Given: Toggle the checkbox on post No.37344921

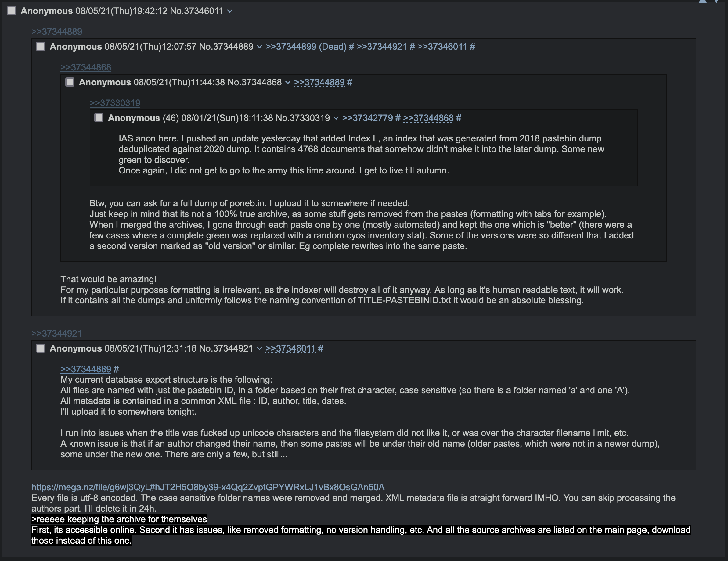Looking at the screenshot, I should 41,348.
